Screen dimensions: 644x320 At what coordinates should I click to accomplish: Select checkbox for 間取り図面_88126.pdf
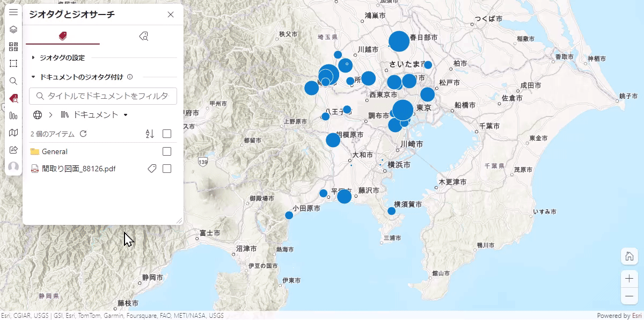(167, 169)
